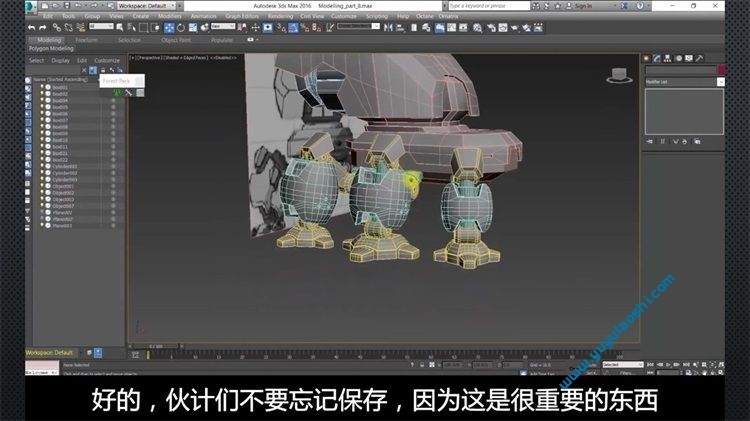Click the ViewCube in the viewport
The height and width of the screenshot is (421, 750).
tap(619, 76)
